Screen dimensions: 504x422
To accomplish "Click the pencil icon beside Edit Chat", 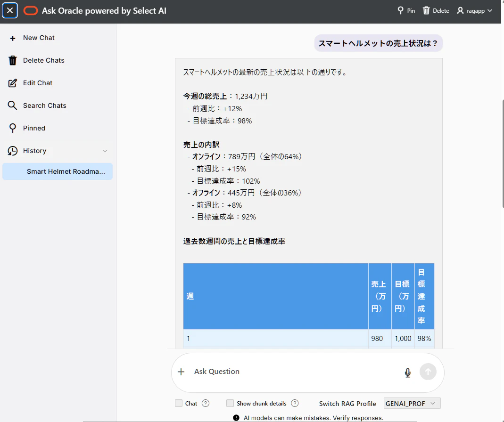I will pos(13,83).
